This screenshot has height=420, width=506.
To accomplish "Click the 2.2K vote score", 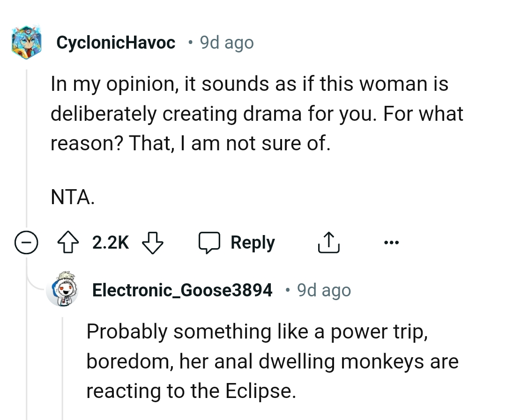I will pyautogui.click(x=111, y=243).
